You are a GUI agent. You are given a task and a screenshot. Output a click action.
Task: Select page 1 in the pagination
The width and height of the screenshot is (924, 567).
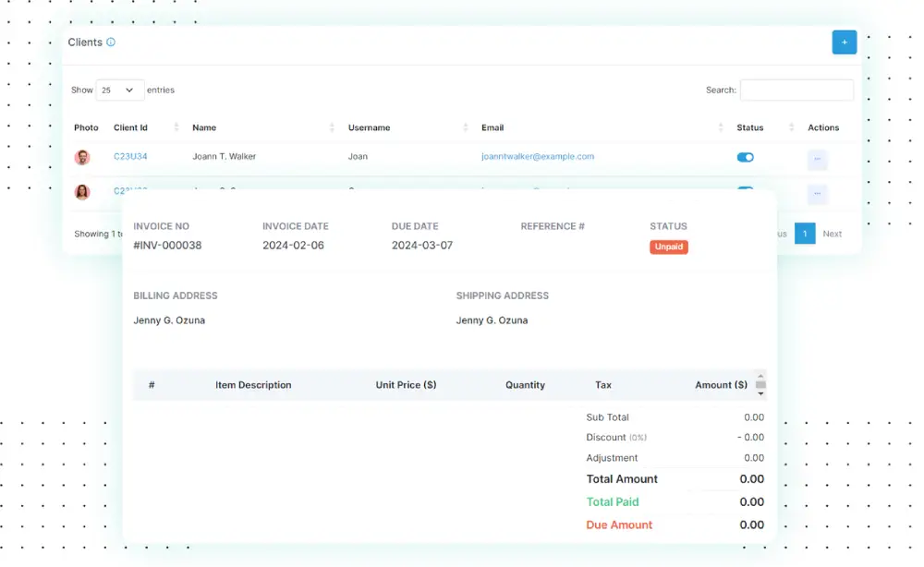coord(804,234)
